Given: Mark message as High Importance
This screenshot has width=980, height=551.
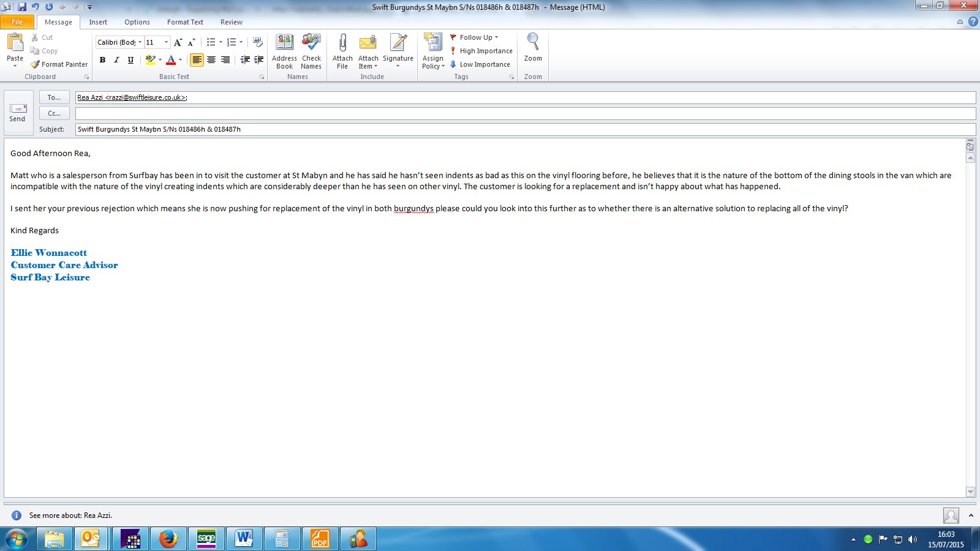Looking at the screenshot, I should pyautogui.click(x=481, y=51).
